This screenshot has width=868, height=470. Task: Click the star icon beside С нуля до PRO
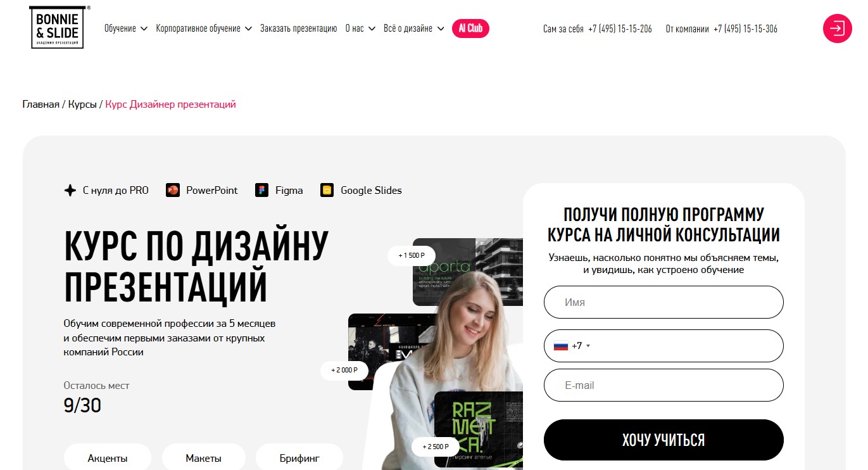pos(70,190)
